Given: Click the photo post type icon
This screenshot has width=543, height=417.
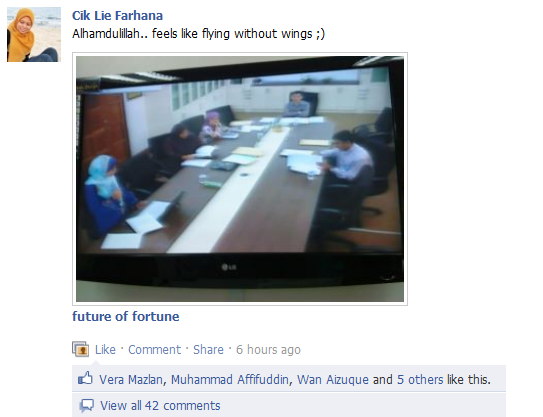Looking at the screenshot, I should [x=80, y=349].
